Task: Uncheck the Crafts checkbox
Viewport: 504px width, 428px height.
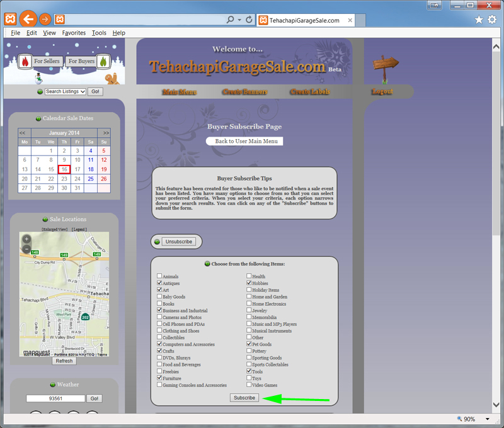Action: [x=159, y=351]
